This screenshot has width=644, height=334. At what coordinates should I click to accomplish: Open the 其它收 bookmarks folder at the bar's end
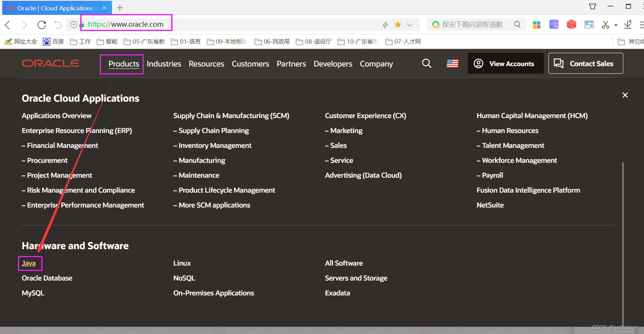click(631, 42)
